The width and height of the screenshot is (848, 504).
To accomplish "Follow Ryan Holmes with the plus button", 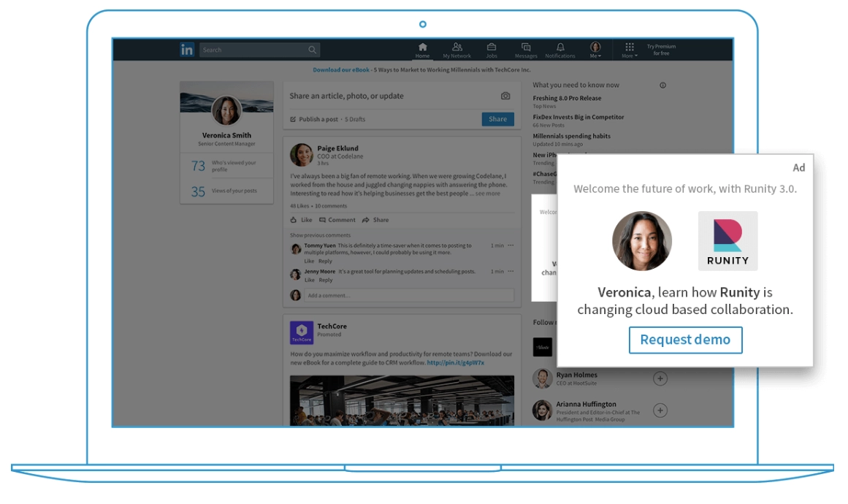I will pos(660,378).
